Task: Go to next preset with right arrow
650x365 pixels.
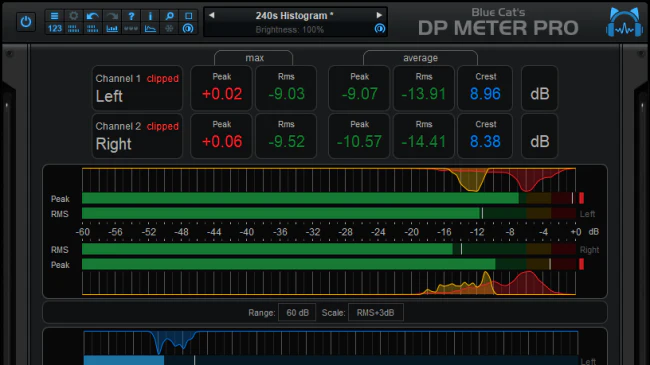Action: [379, 15]
